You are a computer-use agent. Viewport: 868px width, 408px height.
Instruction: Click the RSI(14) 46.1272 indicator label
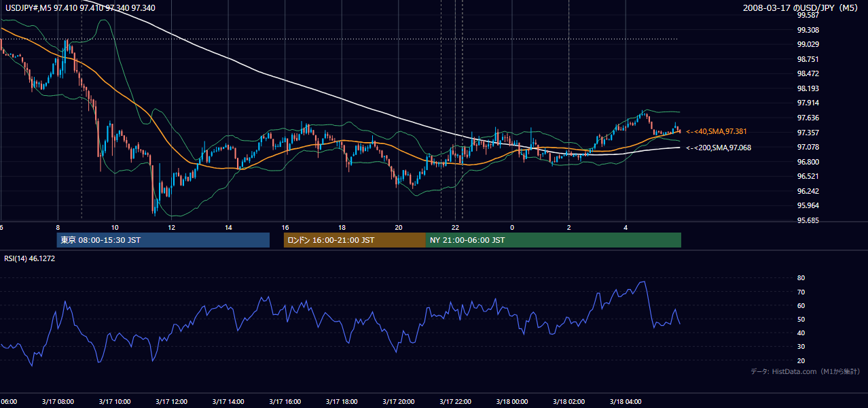pos(30,258)
